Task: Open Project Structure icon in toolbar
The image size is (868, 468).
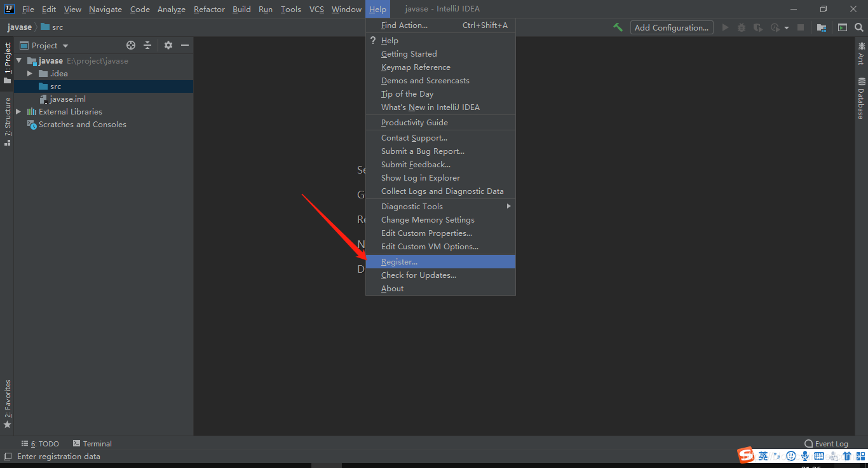Action: pos(822,27)
